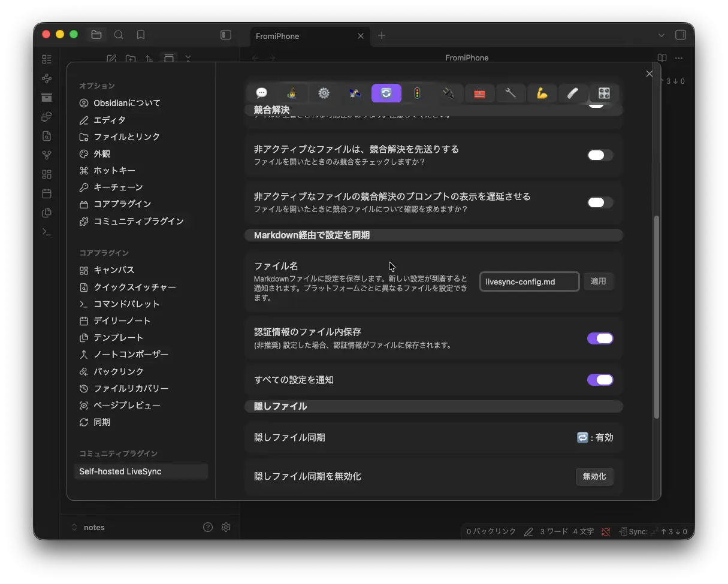Viewport: 728px width, 584px height.
Task: Open the wizard emoji setup tab
Action: tap(292, 93)
